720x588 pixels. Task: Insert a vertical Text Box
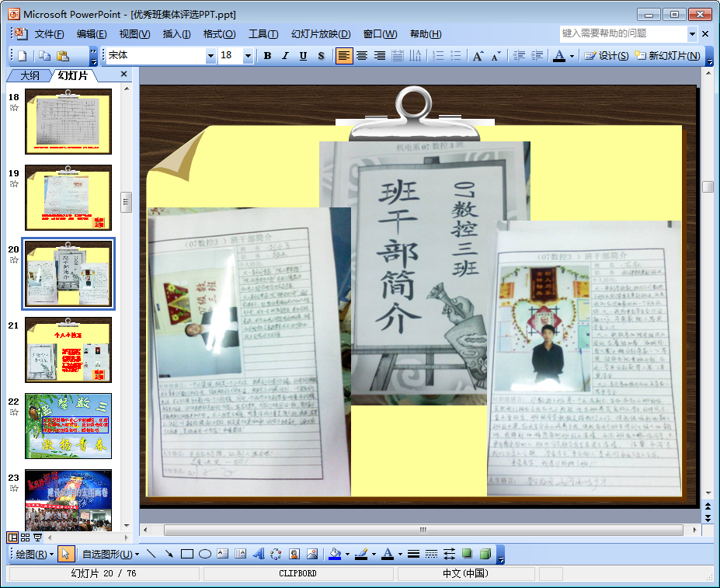coord(240,554)
